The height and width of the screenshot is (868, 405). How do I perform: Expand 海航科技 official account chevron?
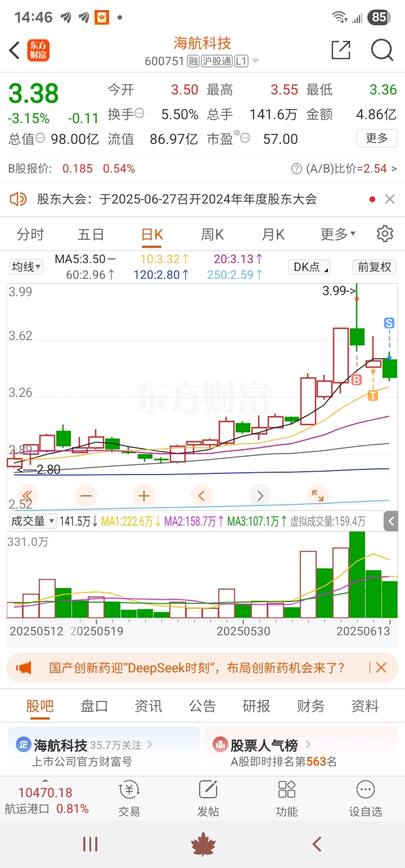click(x=150, y=745)
